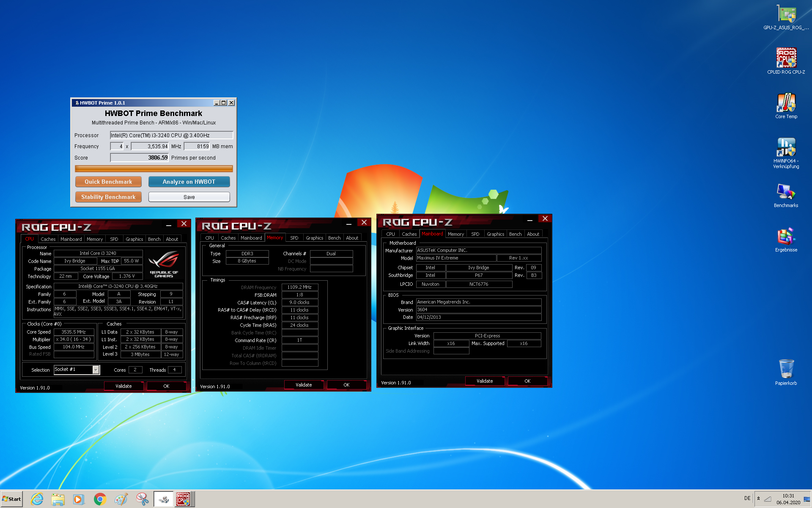
Task: Switch to CPU tab in Memory window
Action: [209, 238]
